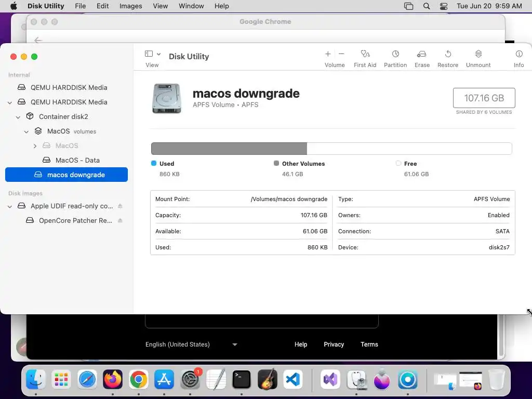This screenshot has height=399, width=532.
Task: Eject Apple UDIF read-only disk image
Action: pos(120,206)
